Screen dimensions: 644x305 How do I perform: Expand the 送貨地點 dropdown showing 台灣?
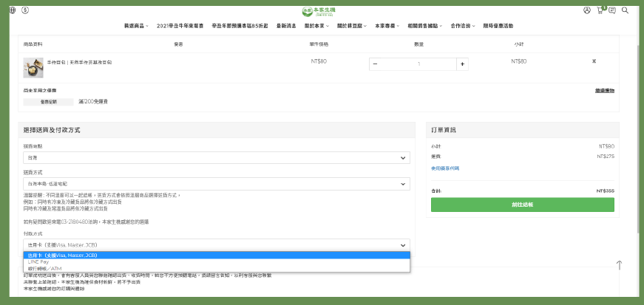point(216,158)
